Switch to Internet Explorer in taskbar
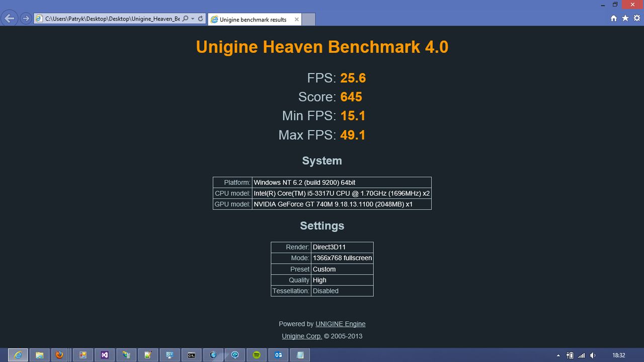644x362 pixels. click(x=18, y=355)
